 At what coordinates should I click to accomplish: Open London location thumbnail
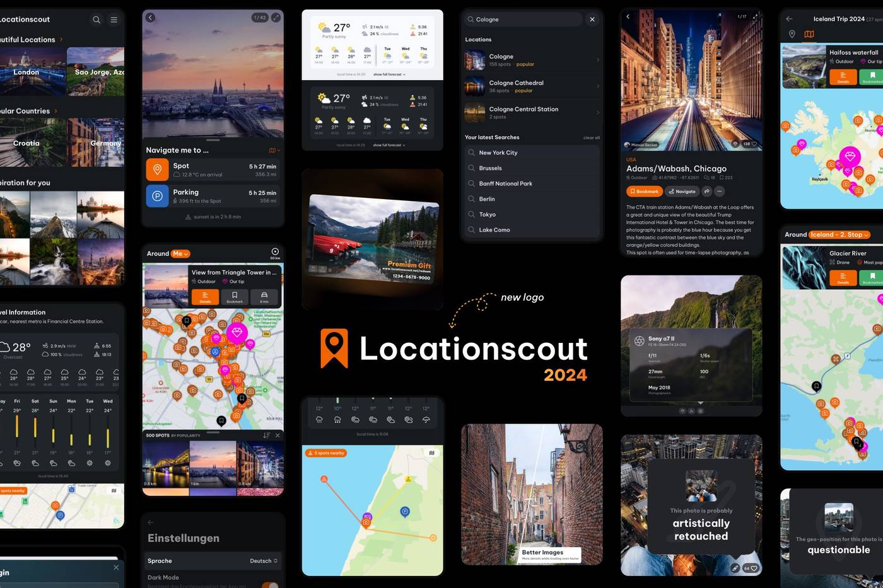coord(32,72)
